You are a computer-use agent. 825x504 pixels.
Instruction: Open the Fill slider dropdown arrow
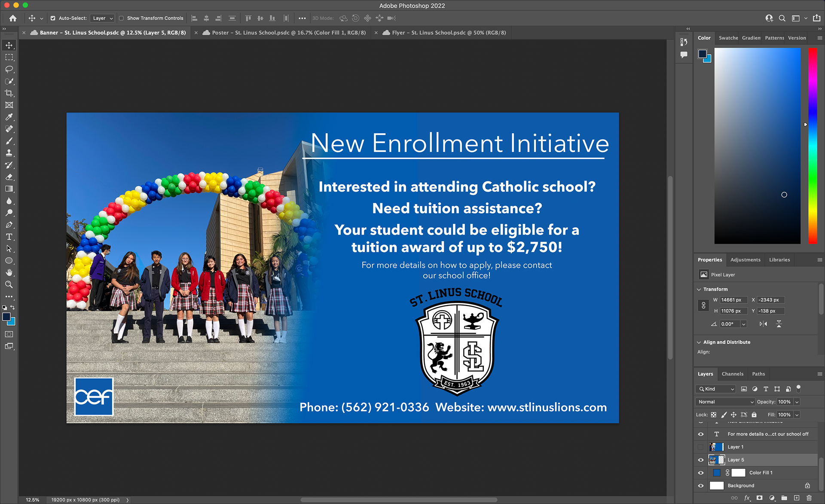[x=797, y=415]
